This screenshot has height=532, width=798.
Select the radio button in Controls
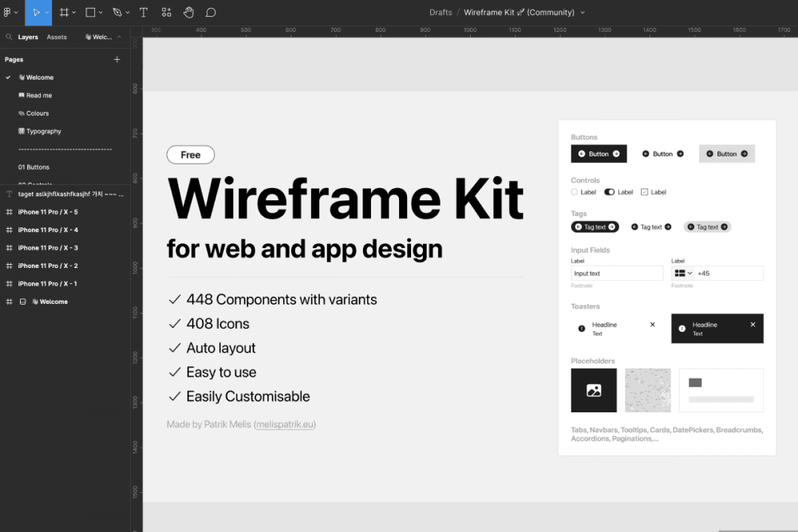(575, 192)
